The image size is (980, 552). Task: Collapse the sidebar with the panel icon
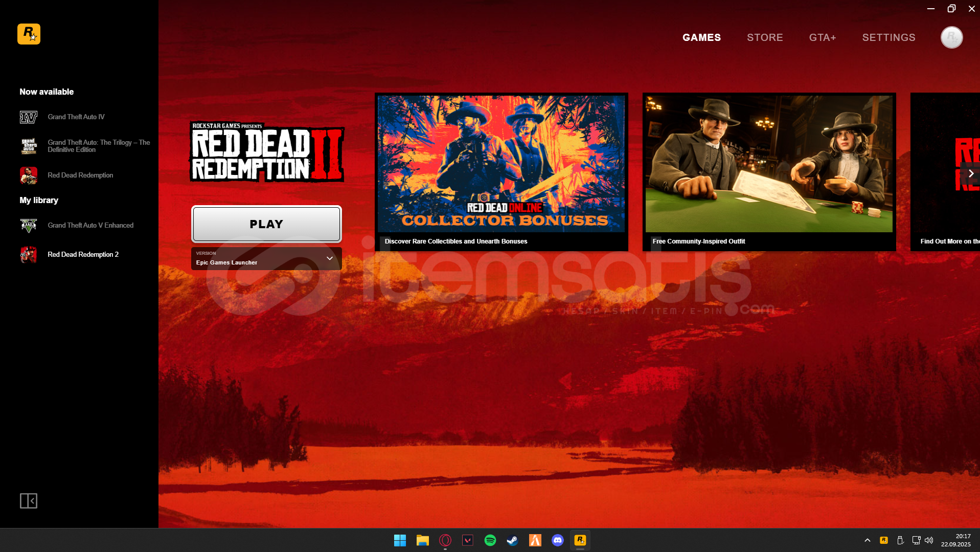[29, 501]
